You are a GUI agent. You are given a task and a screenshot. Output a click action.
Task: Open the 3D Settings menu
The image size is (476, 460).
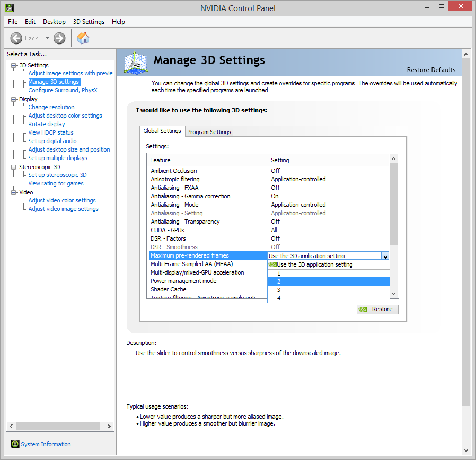coord(89,22)
